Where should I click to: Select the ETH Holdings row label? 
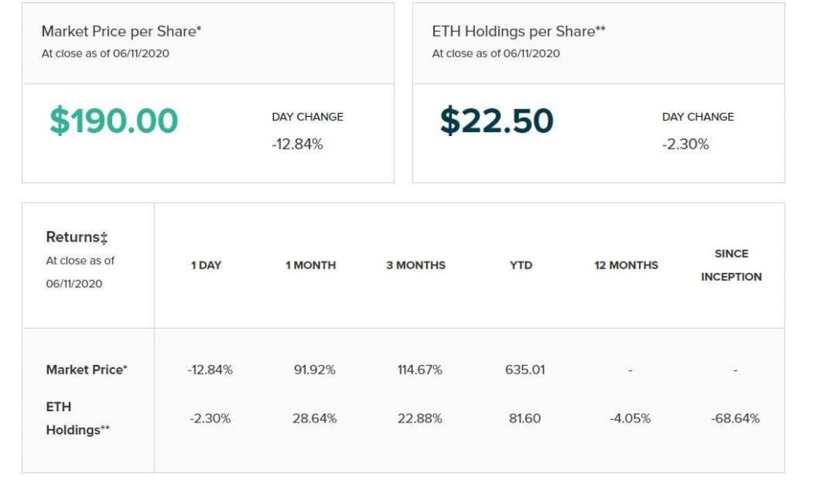coord(78,418)
